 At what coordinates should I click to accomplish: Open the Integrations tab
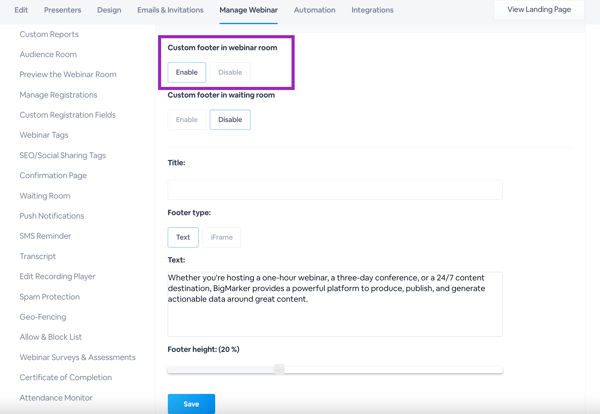tap(372, 10)
